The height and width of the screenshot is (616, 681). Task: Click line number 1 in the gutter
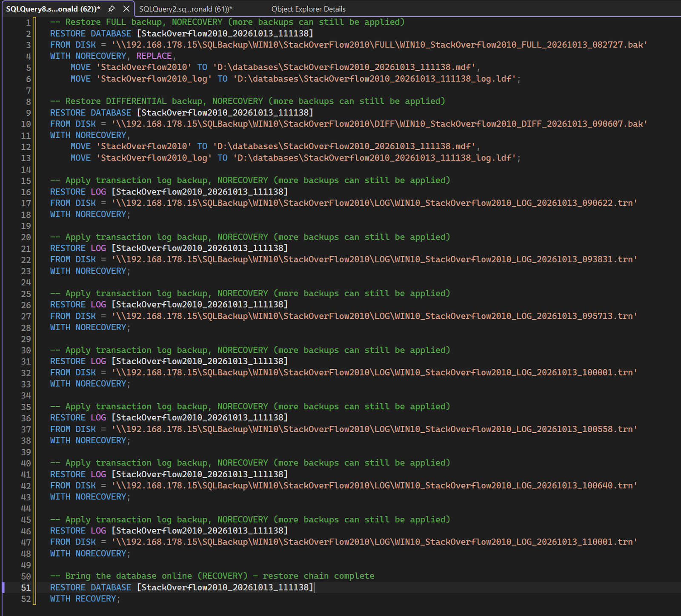[29, 23]
